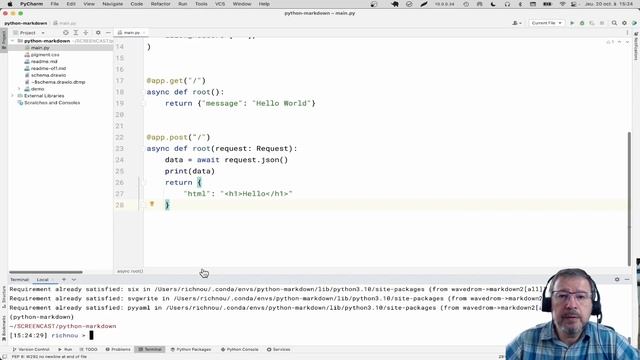Open Version Control tool window
This screenshot has width=640, height=360.
pyautogui.click(x=31, y=350)
